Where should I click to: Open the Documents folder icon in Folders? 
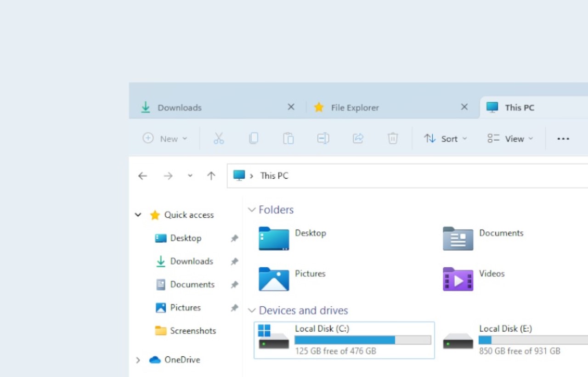pyautogui.click(x=458, y=238)
